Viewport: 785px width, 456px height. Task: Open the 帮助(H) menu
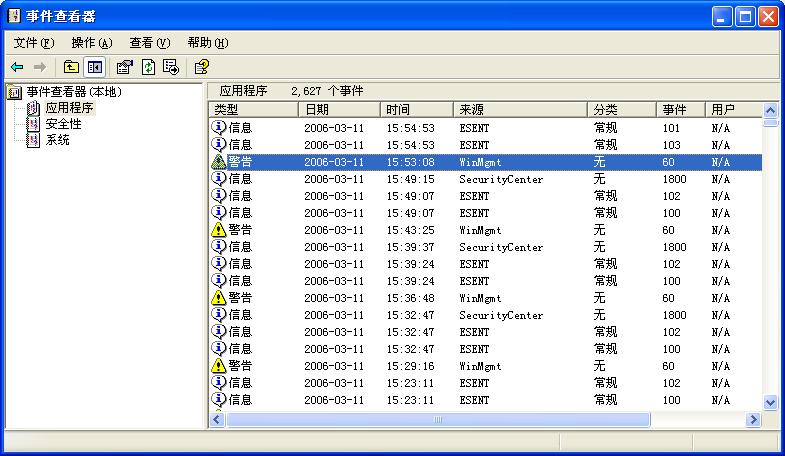pos(208,43)
